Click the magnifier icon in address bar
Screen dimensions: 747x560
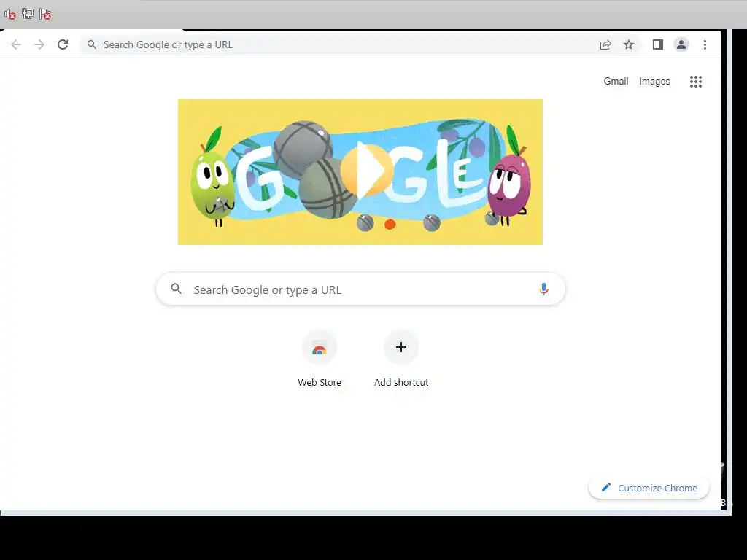(91, 44)
